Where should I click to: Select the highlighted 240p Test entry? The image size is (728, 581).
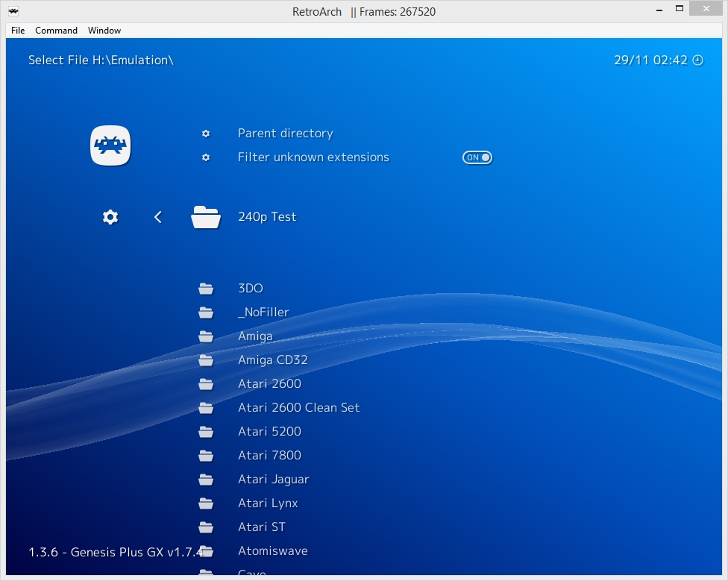pos(267,217)
